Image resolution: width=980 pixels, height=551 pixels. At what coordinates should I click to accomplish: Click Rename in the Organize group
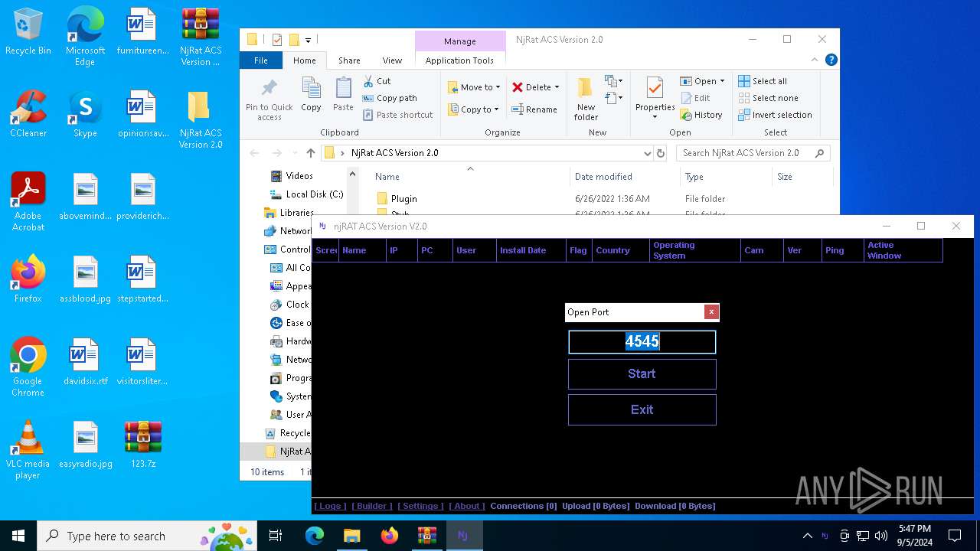coord(534,109)
